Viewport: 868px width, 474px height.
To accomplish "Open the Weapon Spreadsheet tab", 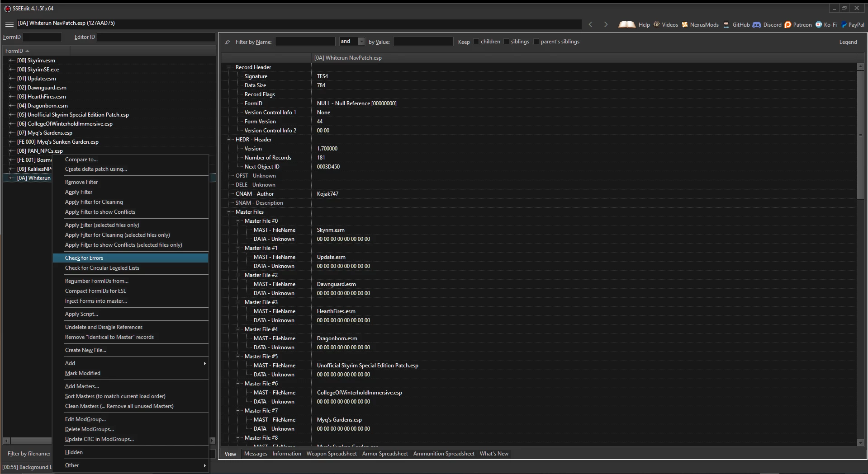I will point(332,454).
